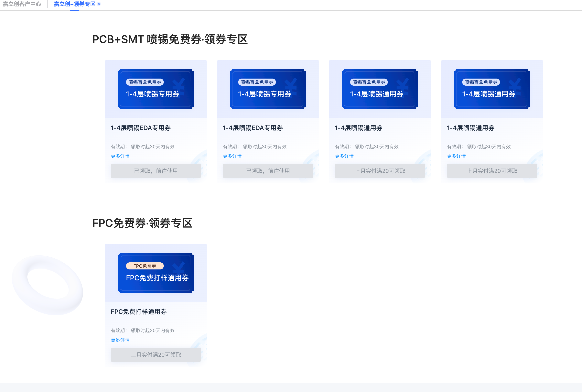Screen dimensions: 582x392
Task: Open the first 1-4层喷锡专用券 coupon thumbnail
Action: pos(156,89)
